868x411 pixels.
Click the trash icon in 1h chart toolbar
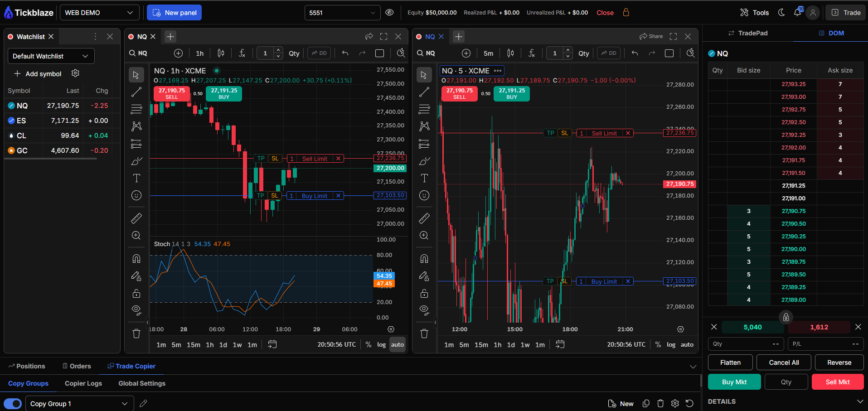coord(136,334)
